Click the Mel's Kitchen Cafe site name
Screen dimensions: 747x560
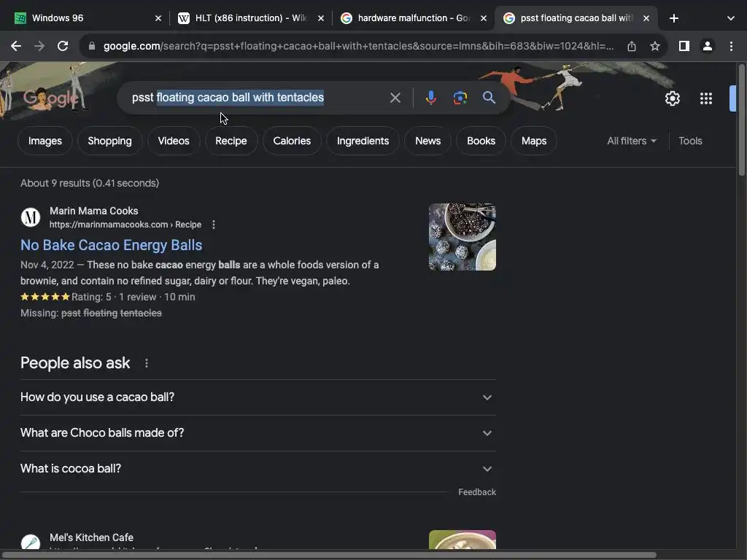[91, 537]
